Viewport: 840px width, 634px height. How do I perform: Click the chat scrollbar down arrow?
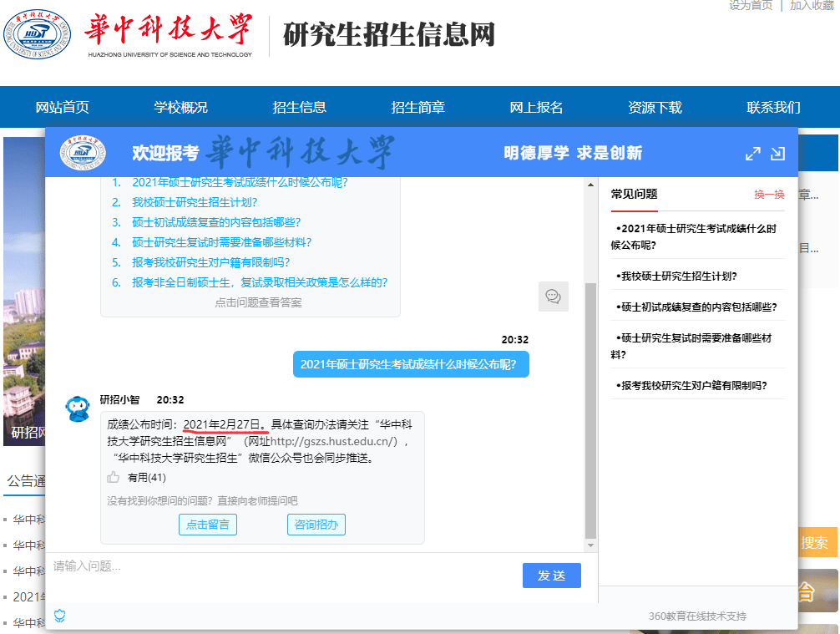[x=590, y=545]
